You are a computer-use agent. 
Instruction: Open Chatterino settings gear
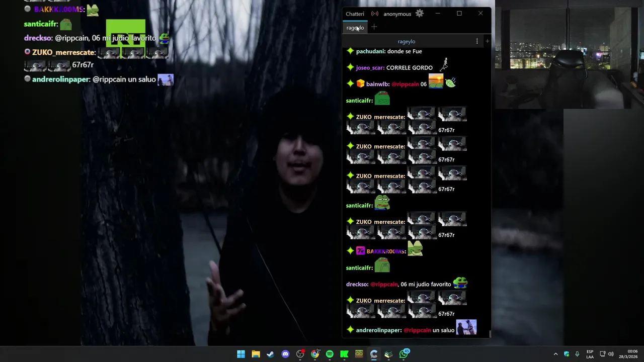(420, 14)
